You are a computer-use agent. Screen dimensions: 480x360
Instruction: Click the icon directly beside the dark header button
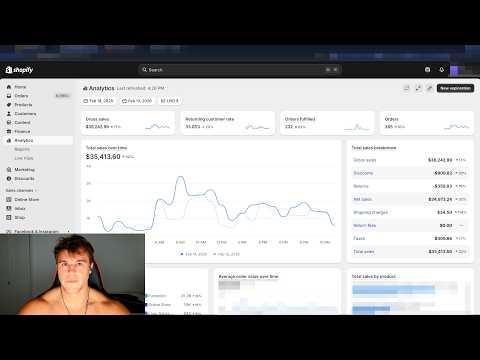[x=430, y=88]
